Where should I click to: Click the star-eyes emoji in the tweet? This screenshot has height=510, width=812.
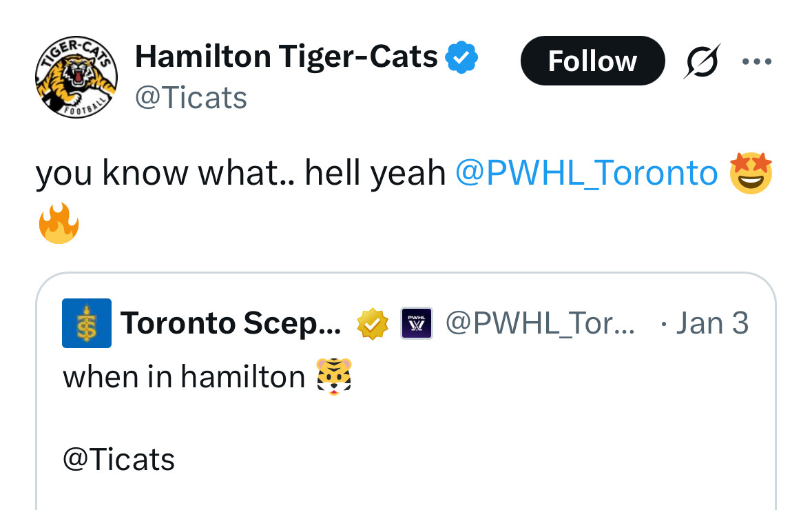(751, 173)
